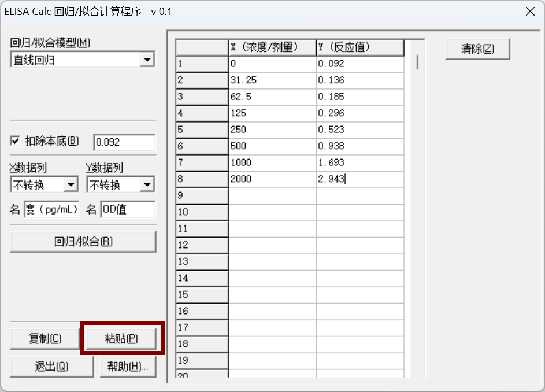Disable the 扣除本底 checkbox
Viewport: 545px width, 392px height.
(14, 142)
